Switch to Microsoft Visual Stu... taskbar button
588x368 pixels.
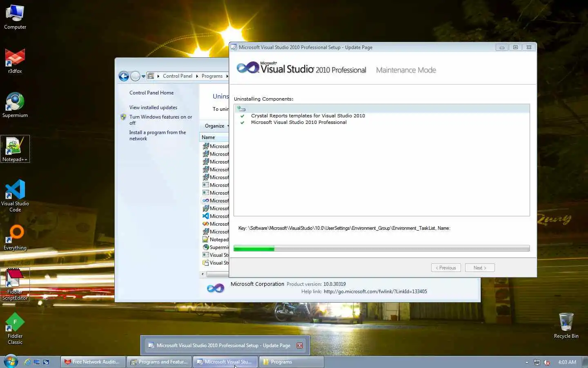coord(225,362)
